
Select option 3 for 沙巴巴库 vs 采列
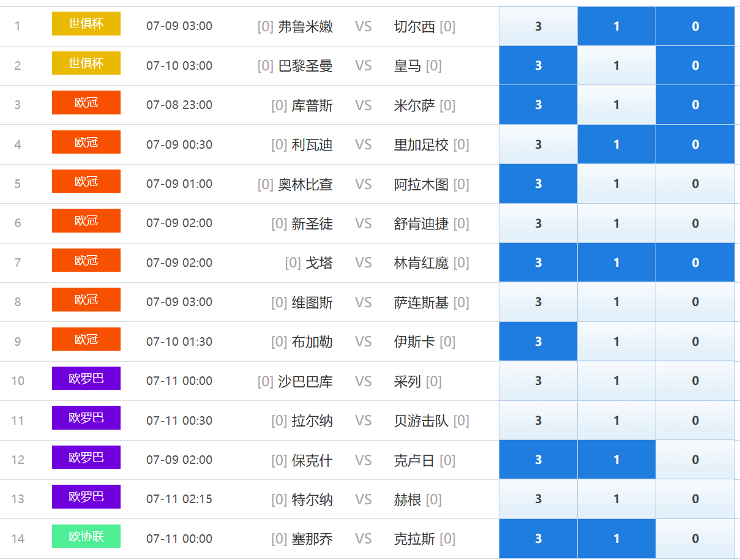(x=538, y=381)
